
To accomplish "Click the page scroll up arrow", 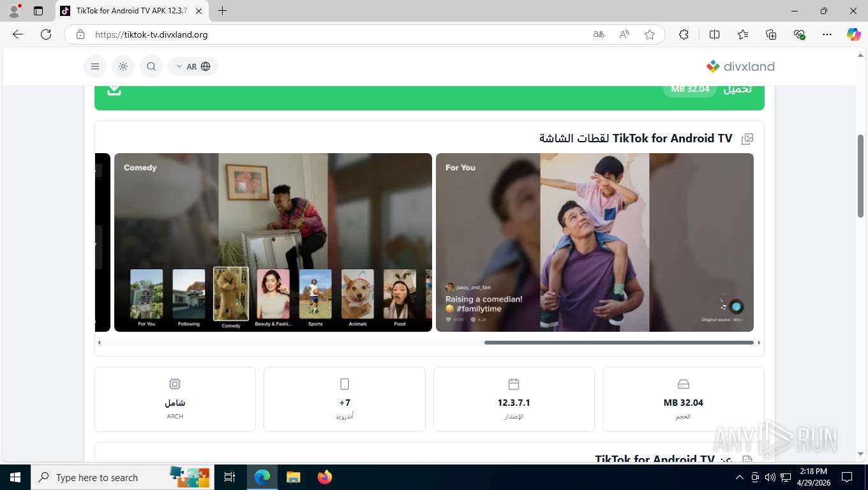I will coord(861,56).
